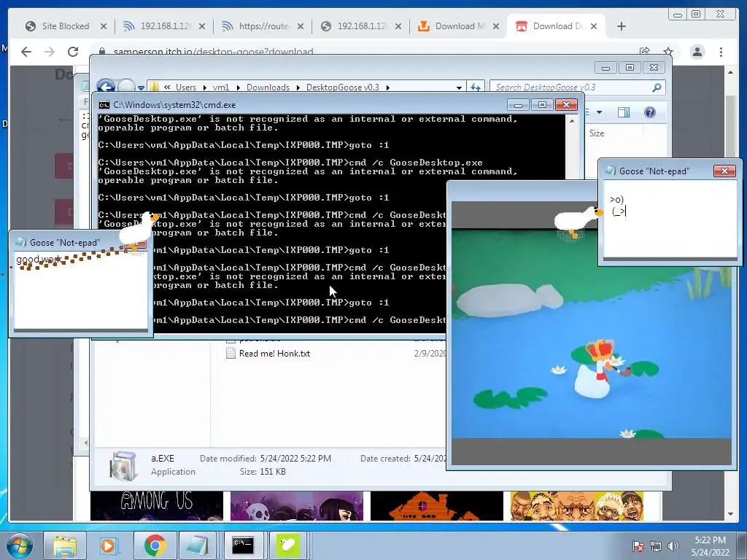This screenshot has width=747, height=560.
Task: Sort by the Size column header
Action: coord(597,133)
